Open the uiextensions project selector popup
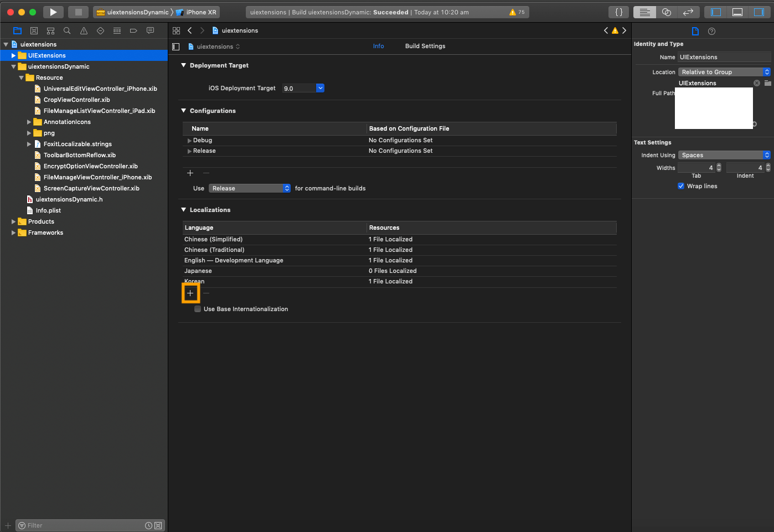774x532 pixels. [x=214, y=47]
